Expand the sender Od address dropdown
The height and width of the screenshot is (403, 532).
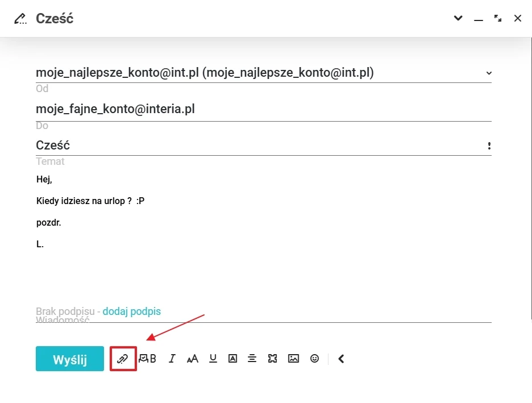(489, 73)
